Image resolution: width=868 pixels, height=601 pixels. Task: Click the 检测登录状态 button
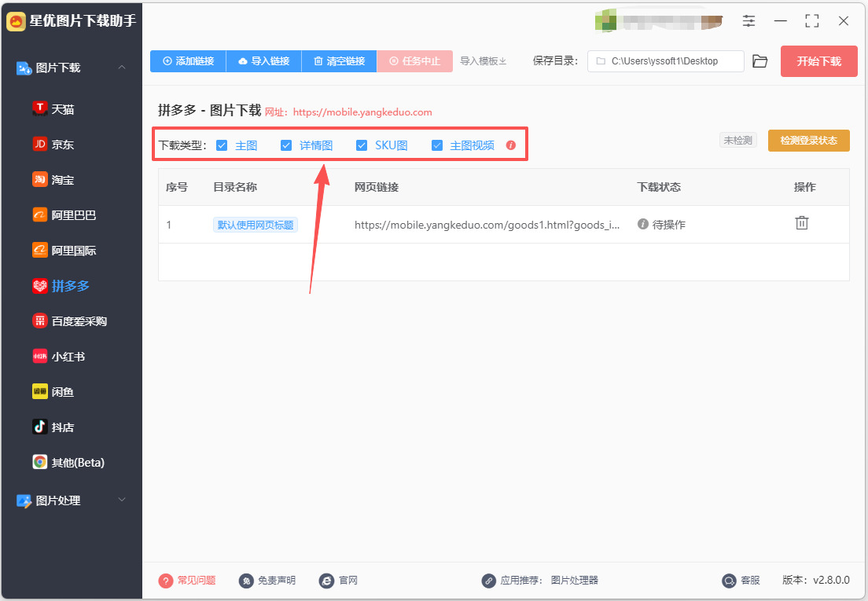[809, 141]
